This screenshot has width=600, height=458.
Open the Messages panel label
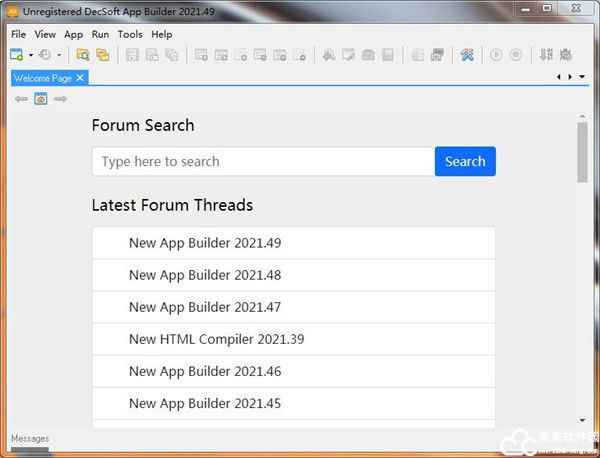tap(30, 438)
